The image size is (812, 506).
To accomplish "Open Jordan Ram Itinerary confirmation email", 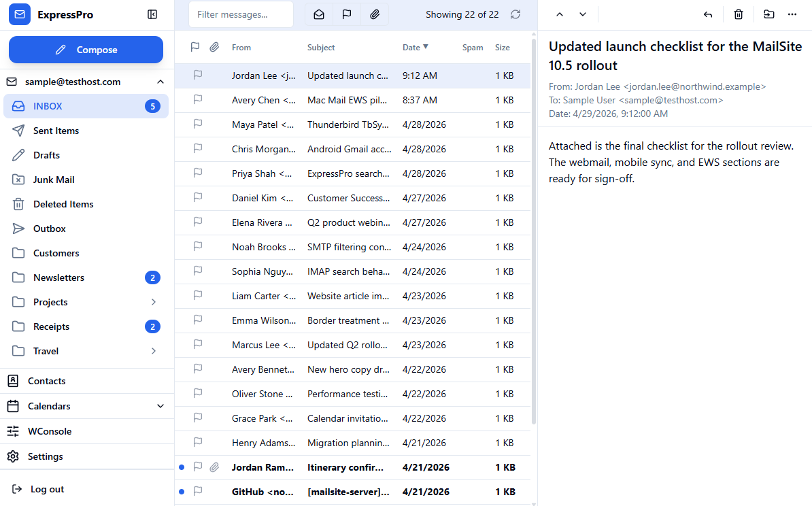I will coord(353,467).
